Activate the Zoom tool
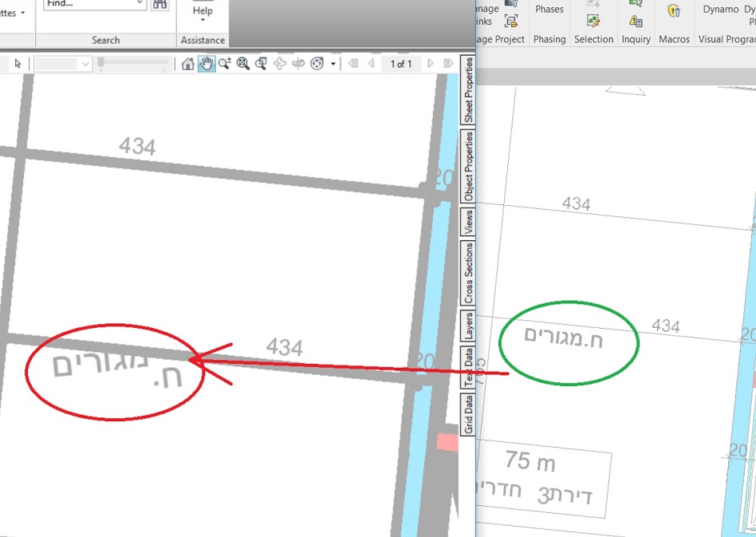The width and height of the screenshot is (756, 537). 225,63
